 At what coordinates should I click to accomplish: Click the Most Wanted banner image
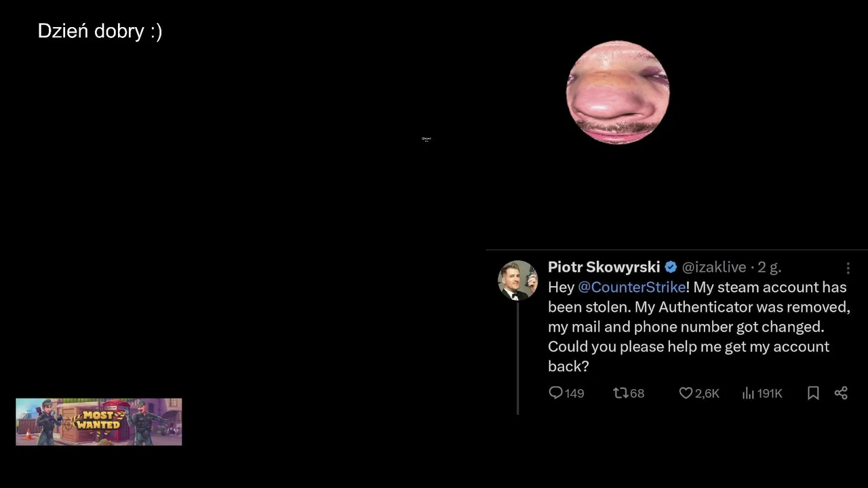[x=99, y=422]
